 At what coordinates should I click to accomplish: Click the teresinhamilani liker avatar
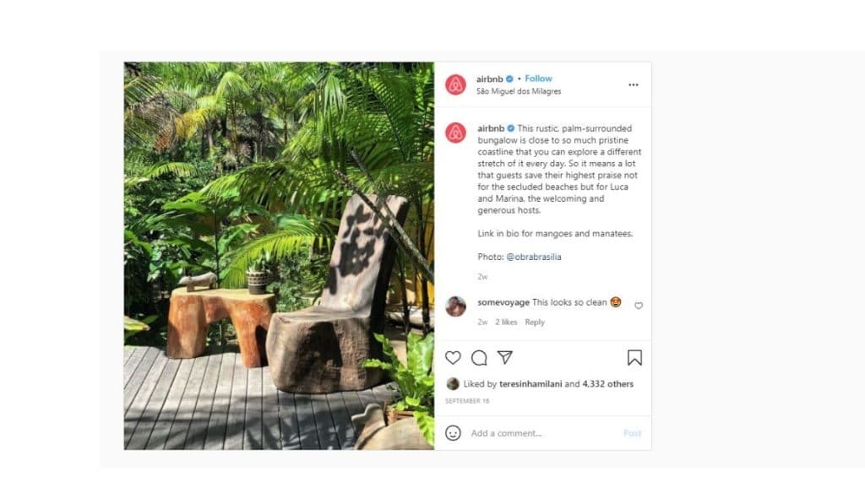(x=453, y=384)
